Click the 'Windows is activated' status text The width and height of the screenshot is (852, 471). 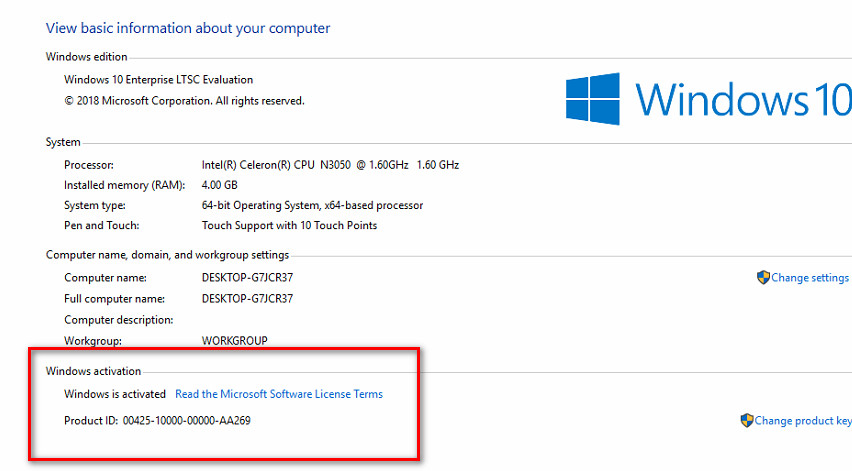(115, 394)
